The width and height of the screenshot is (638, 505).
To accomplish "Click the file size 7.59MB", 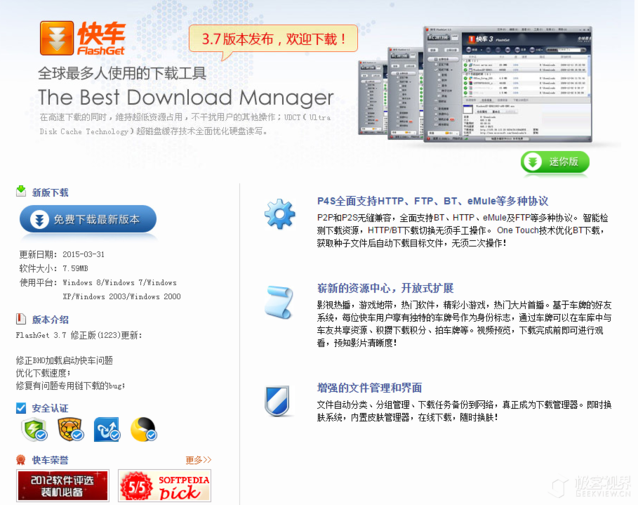I will (x=75, y=268).
